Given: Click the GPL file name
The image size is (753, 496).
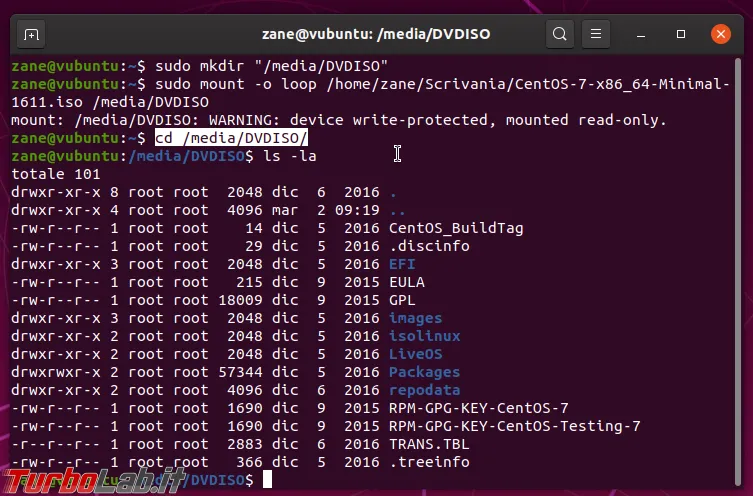Looking at the screenshot, I should click(x=402, y=300).
